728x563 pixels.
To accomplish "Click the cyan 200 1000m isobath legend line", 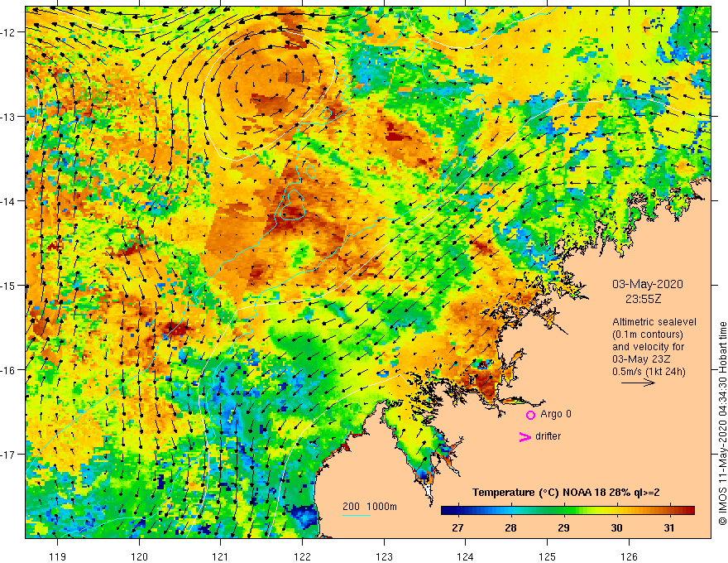I will tap(356, 515).
